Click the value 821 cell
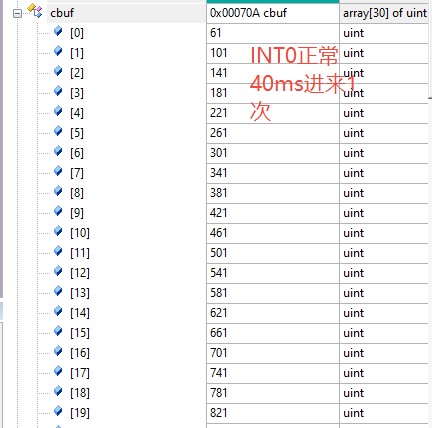432x428 pixels. 273,413
